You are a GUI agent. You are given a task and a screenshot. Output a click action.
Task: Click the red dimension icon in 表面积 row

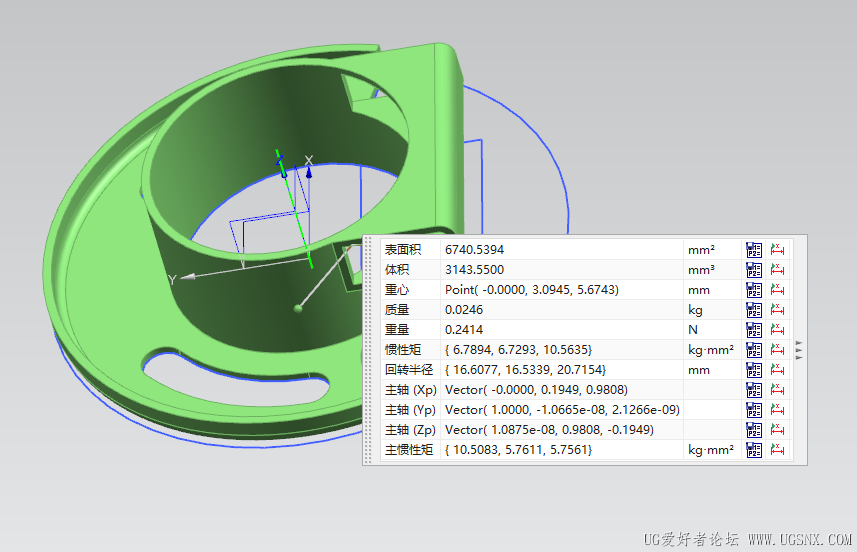(777, 250)
